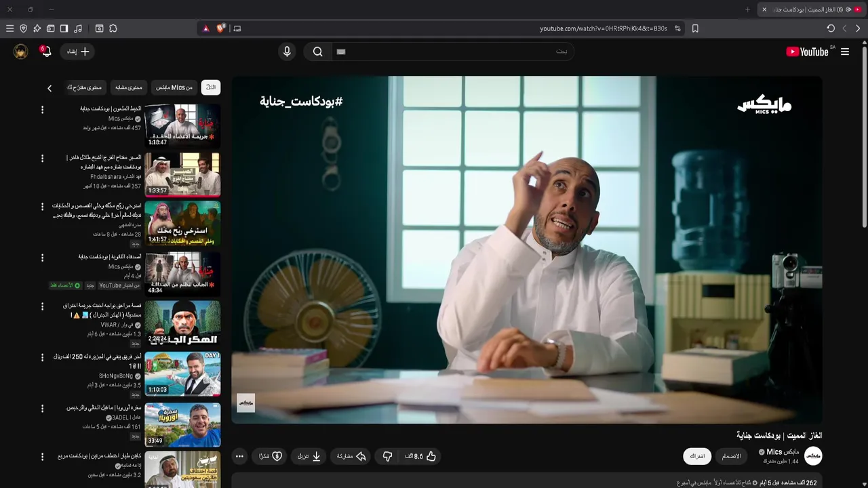Open the 1:18:47 podcast thumbnail
Screen dimensions: 868x488
coord(182,125)
